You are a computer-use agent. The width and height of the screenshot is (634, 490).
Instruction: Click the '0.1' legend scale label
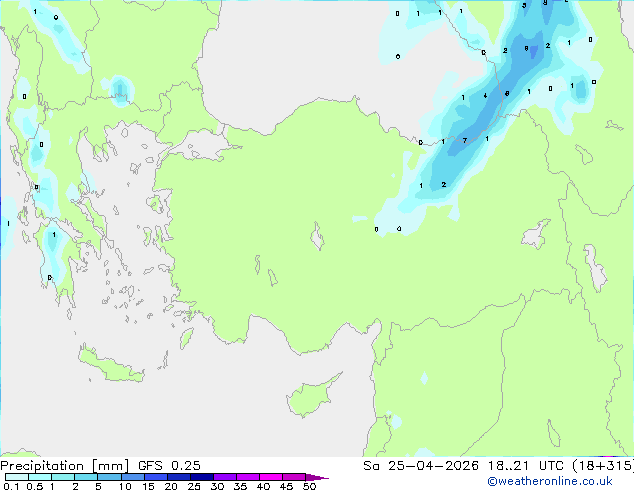11,486
